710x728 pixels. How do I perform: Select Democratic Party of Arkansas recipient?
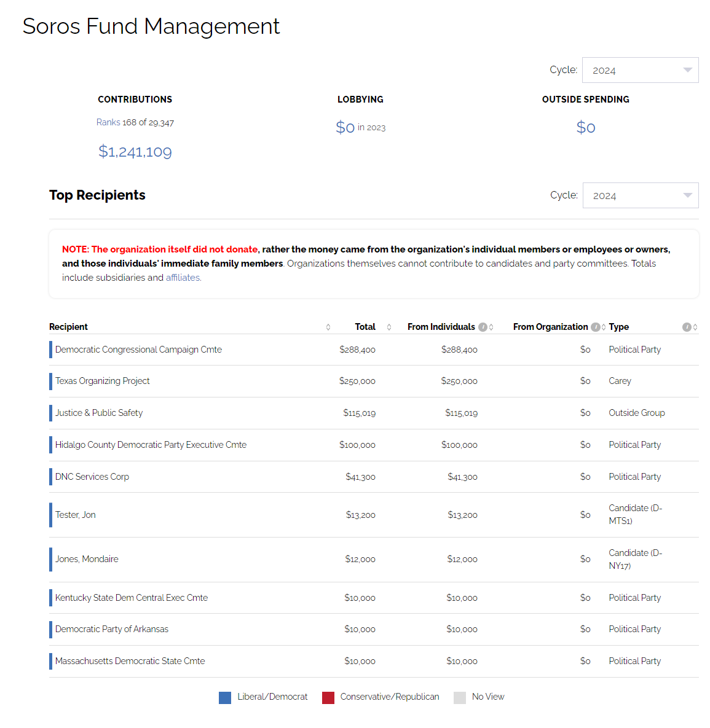pyautogui.click(x=112, y=629)
